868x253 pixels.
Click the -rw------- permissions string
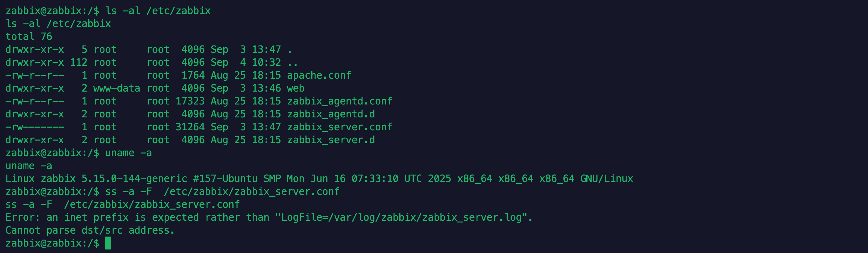click(34, 127)
